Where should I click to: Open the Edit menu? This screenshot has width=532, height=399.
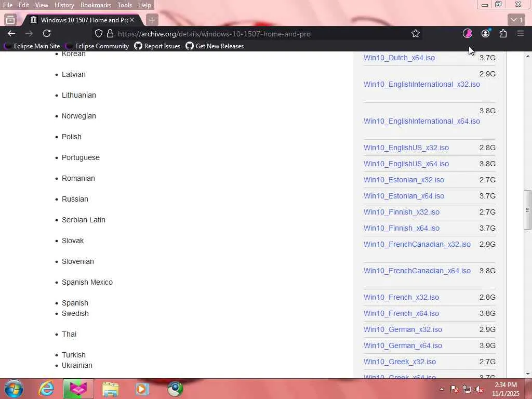[23, 5]
